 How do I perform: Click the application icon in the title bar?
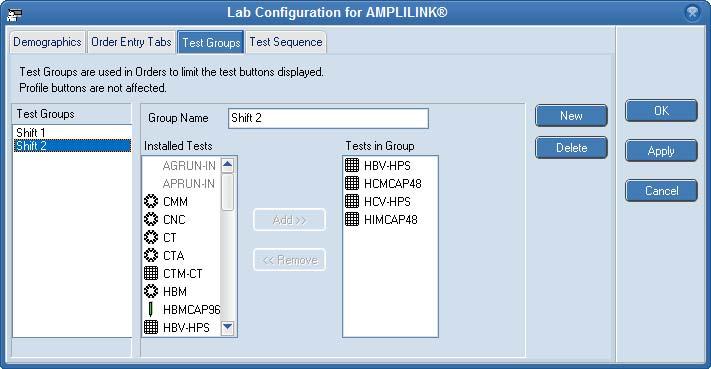pos(15,14)
